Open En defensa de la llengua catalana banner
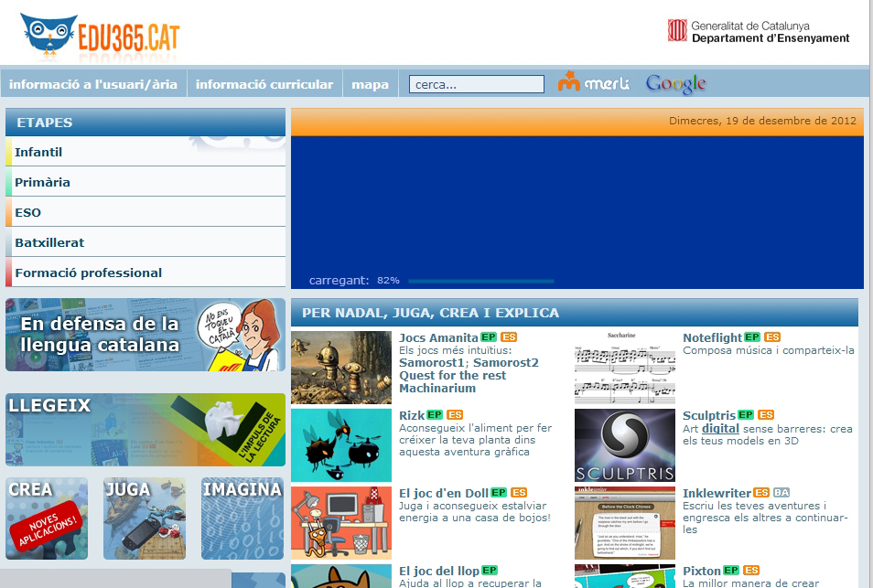 (x=145, y=335)
